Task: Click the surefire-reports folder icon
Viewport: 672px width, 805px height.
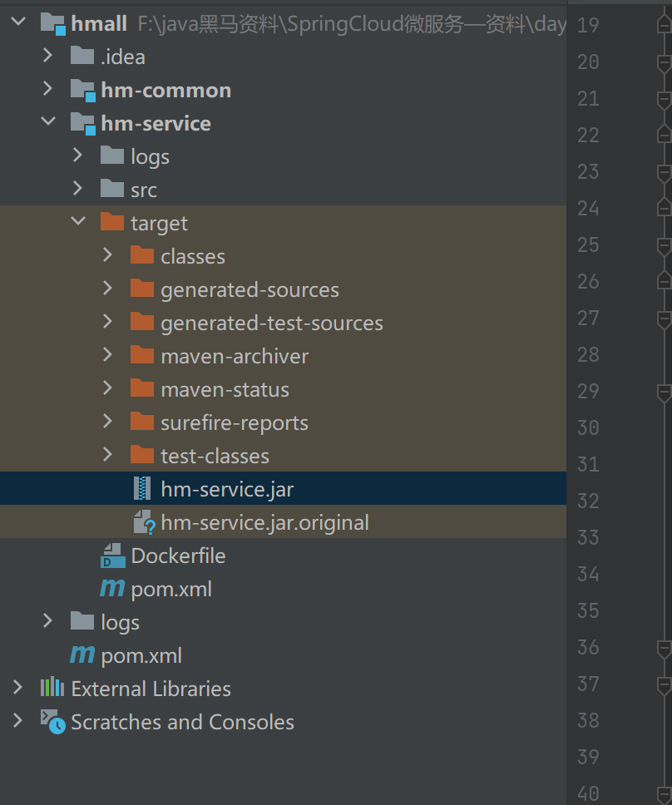Action: pyautogui.click(x=142, y=421)
